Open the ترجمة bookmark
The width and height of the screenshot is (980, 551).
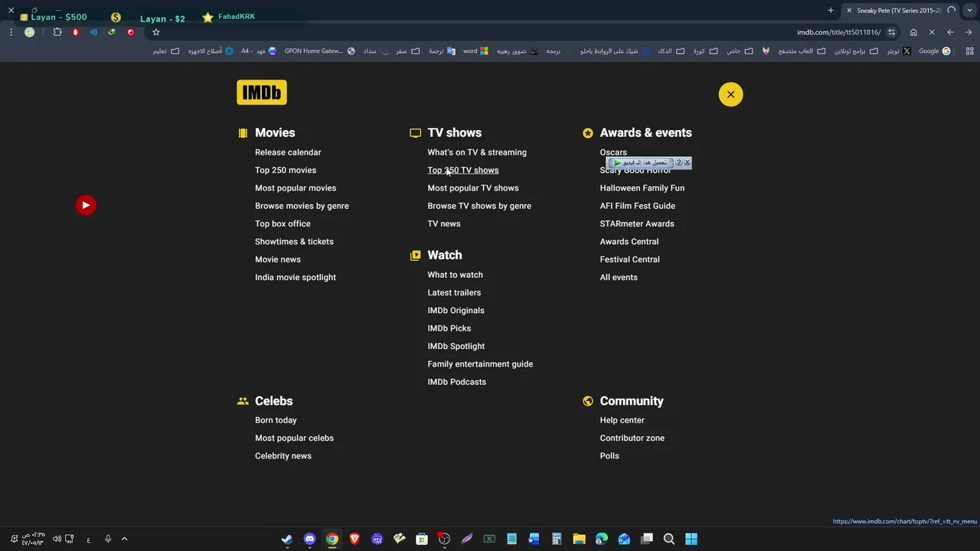tap(441, 51)
